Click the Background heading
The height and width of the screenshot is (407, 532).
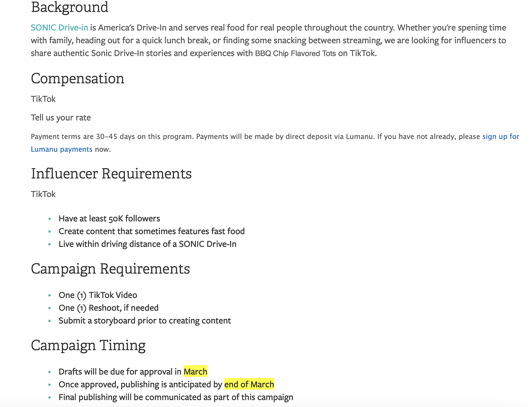(x=70, y=7)
